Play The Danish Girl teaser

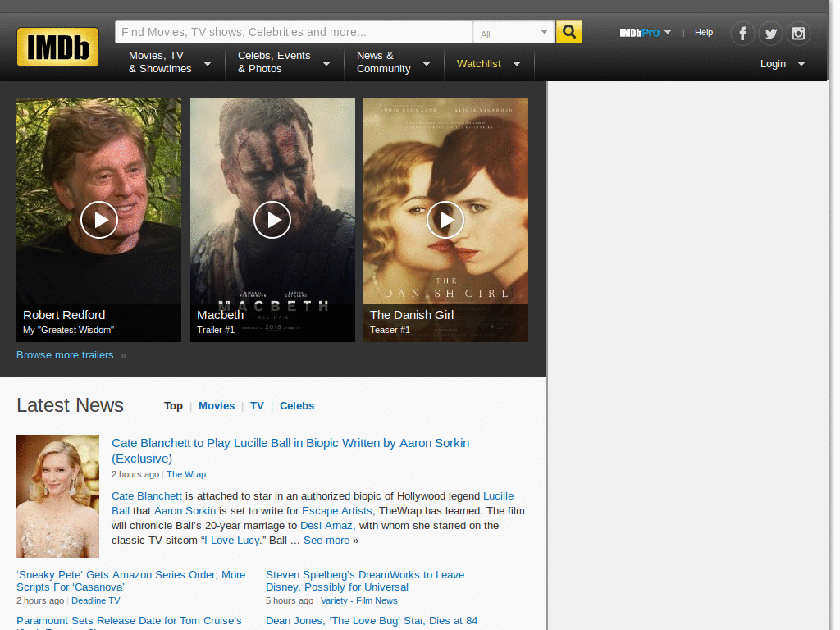(445, 220)
